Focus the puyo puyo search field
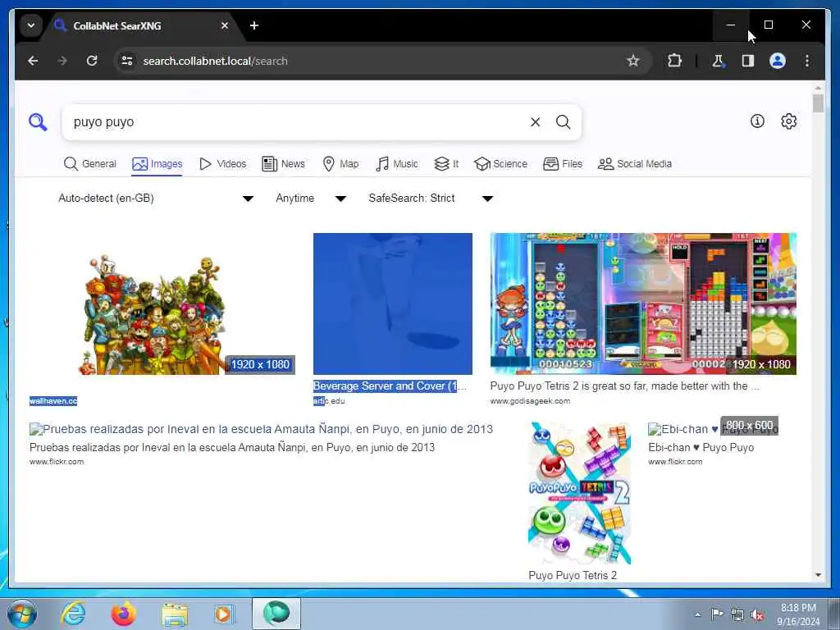 coord(297,122)
